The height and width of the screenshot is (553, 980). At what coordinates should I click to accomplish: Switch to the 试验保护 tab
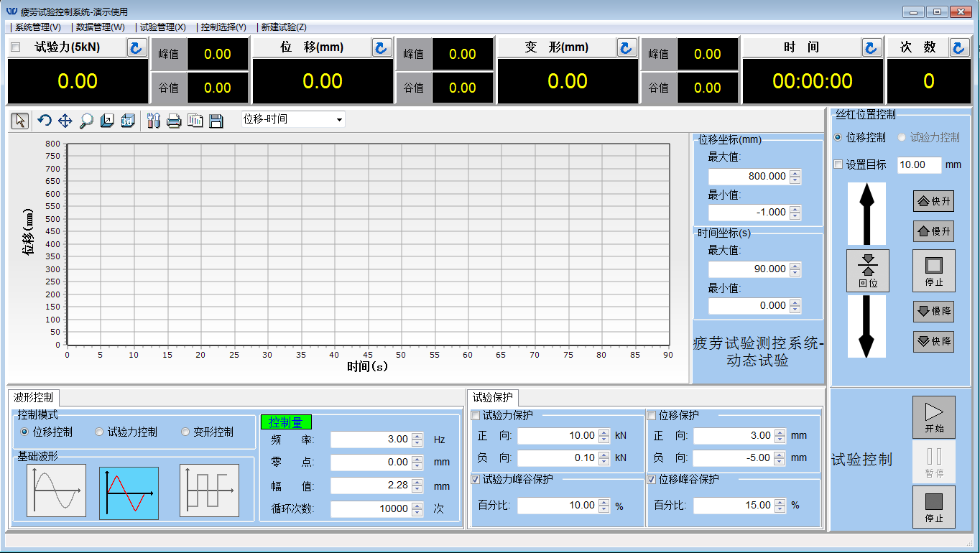493,397
